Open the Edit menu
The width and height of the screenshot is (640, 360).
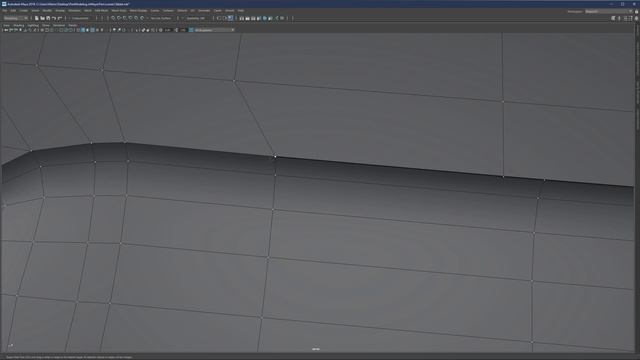coord(13,11)
